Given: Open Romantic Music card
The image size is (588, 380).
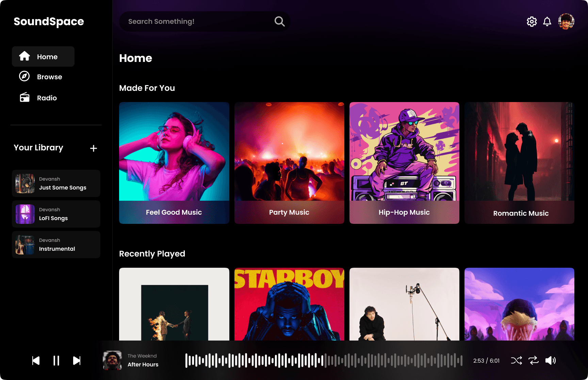Looking at the screenshot, I should [519, 163].
